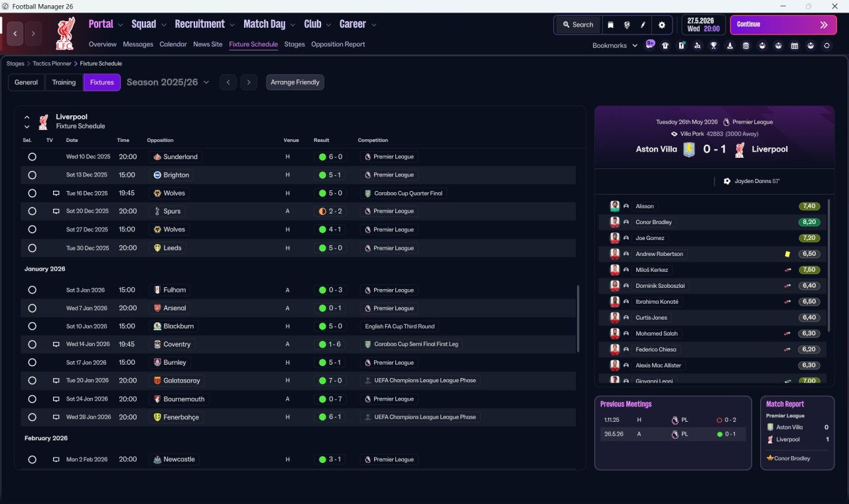Click the Search button
849x504 pixels.
[x=578, y=25]
